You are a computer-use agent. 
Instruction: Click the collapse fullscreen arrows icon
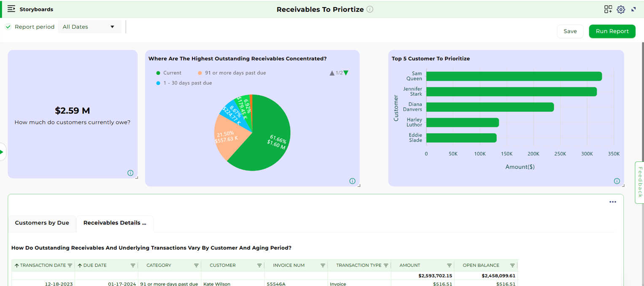(634, 9)
